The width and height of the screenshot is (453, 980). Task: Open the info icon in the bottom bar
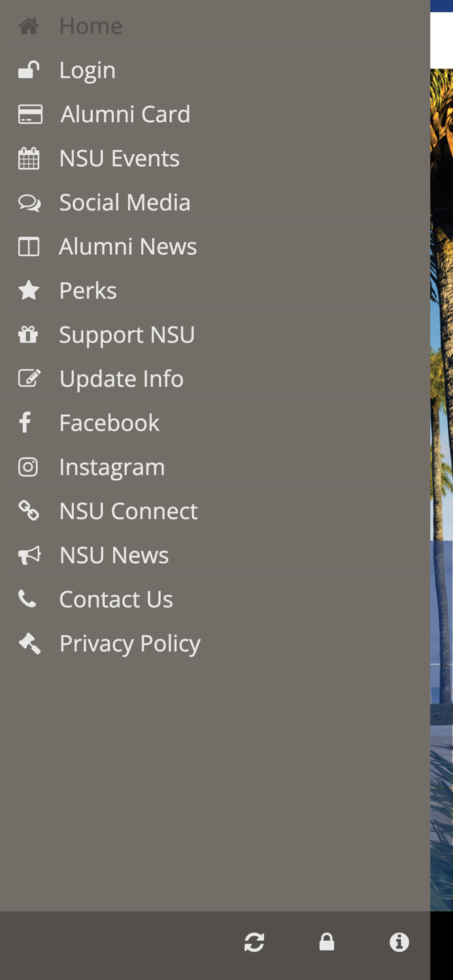(x=398, y=941)
